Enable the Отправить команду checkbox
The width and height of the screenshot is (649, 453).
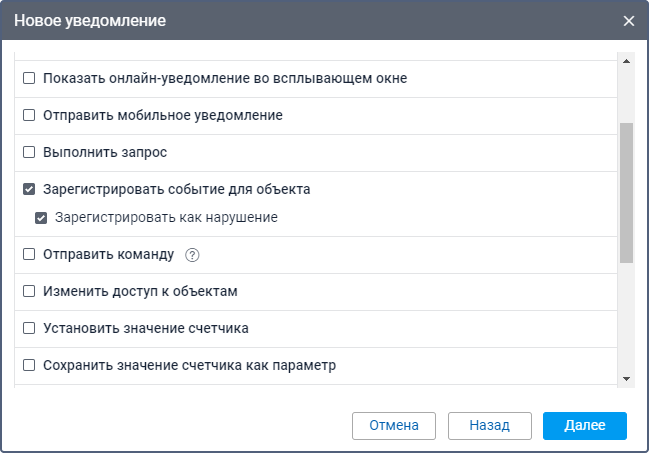pos(29,255)
